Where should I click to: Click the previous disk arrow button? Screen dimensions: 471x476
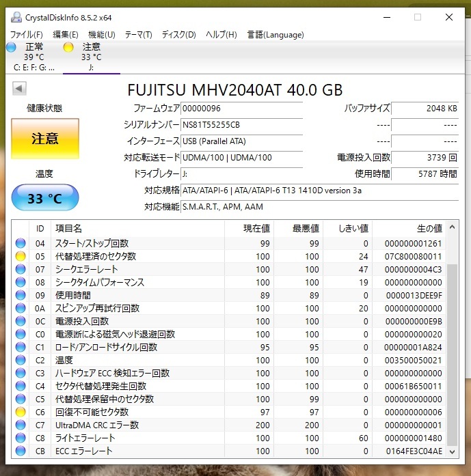click(19, 89)
